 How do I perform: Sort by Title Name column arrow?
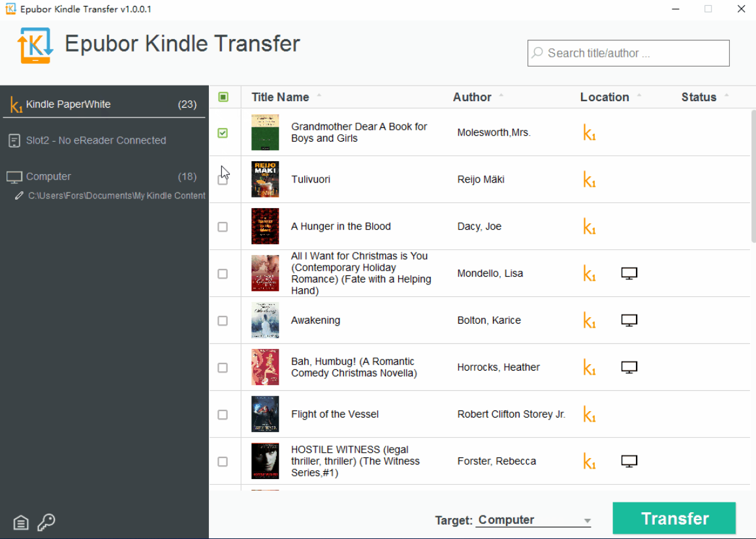319,95
